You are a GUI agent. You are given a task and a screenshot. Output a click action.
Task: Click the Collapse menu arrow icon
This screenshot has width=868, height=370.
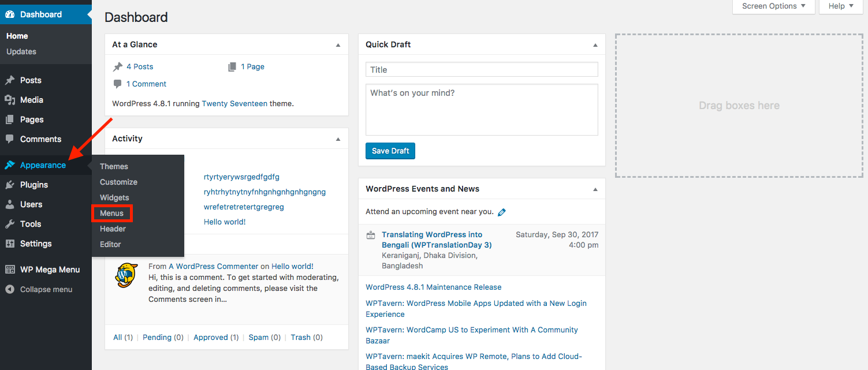10,289
